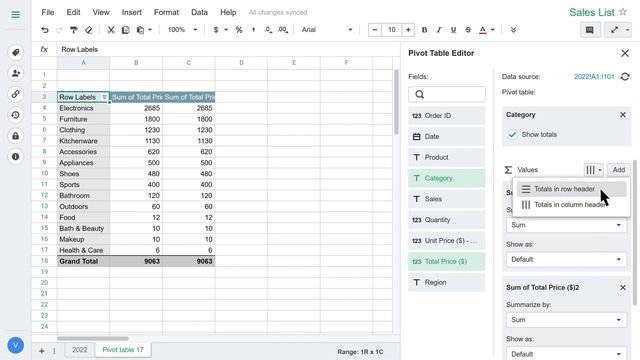Image resolution: width=640 pixels, height=360 pixels.
Task: Open first Show as Default dropdown
Action: click(x=566, y=259)
